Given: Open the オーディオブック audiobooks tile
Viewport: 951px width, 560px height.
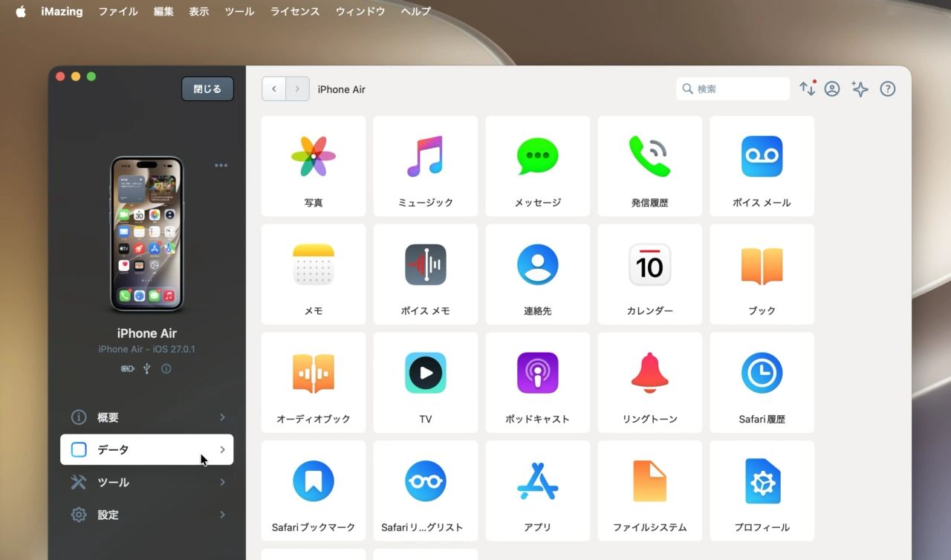Looking at the screenshot, I should tap(314, 382).
